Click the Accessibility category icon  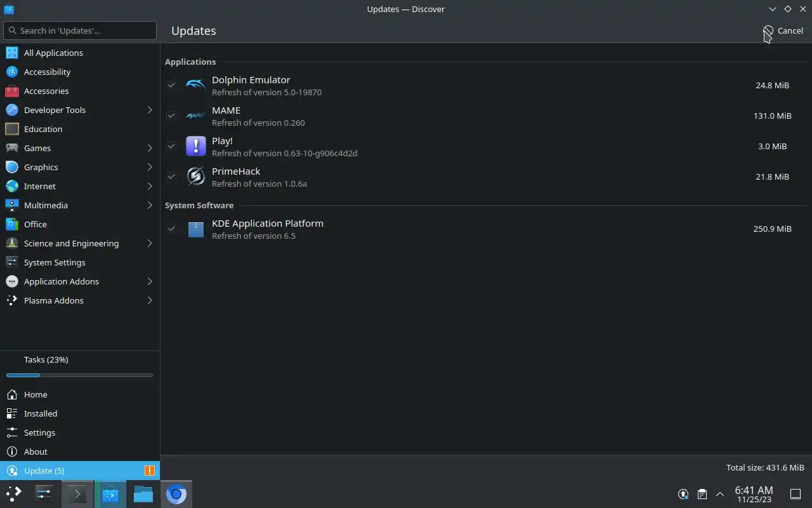[11, 72]
